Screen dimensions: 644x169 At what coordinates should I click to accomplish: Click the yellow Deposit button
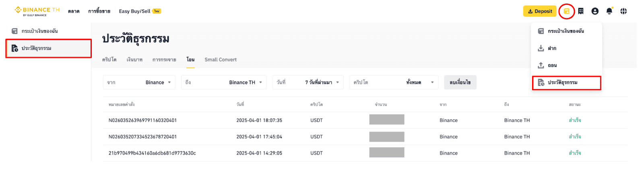click(x=540, y=11)
